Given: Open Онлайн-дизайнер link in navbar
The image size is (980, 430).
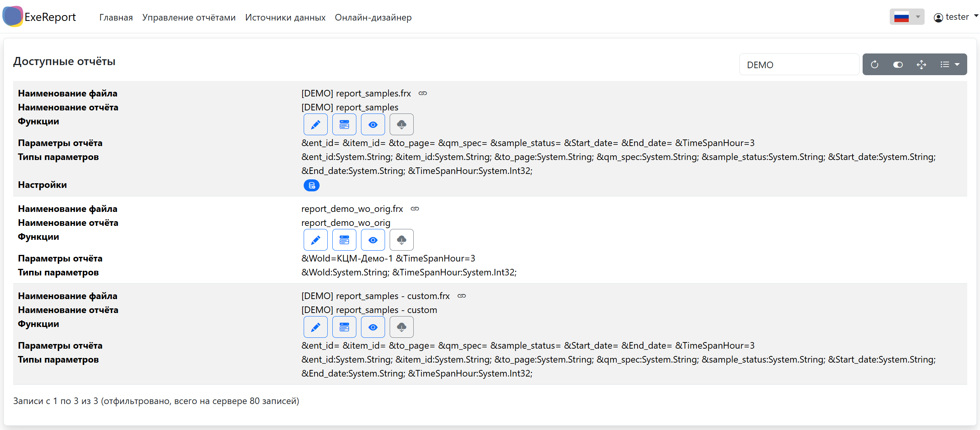Looking at the screenshot, I should (373, 17).
